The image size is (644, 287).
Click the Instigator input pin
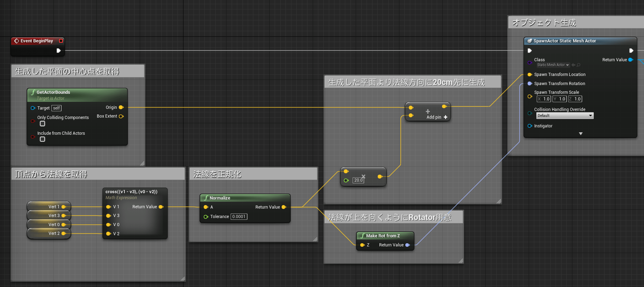(530, 126)
